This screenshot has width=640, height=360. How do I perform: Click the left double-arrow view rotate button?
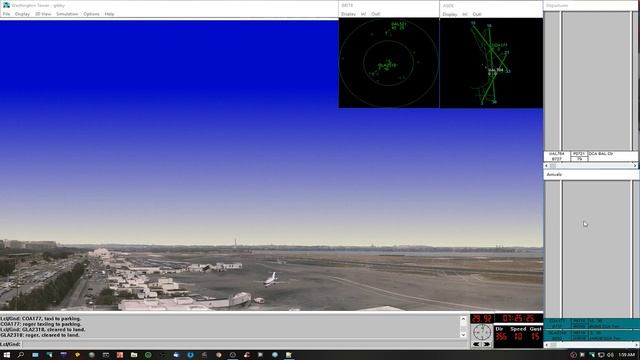point(476,344)
